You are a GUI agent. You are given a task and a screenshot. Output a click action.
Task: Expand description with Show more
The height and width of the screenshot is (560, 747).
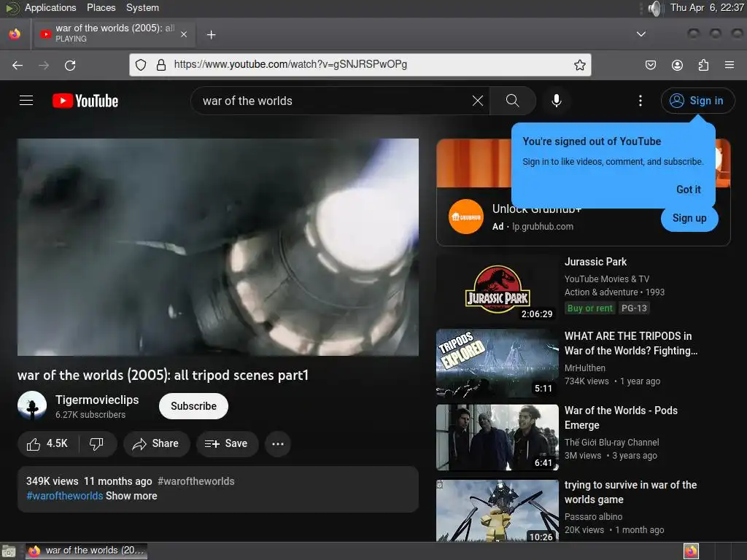131,496
